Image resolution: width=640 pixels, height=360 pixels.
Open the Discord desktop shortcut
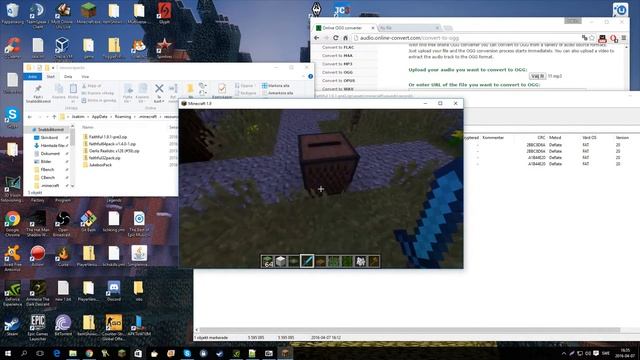(x=113, y=290)
